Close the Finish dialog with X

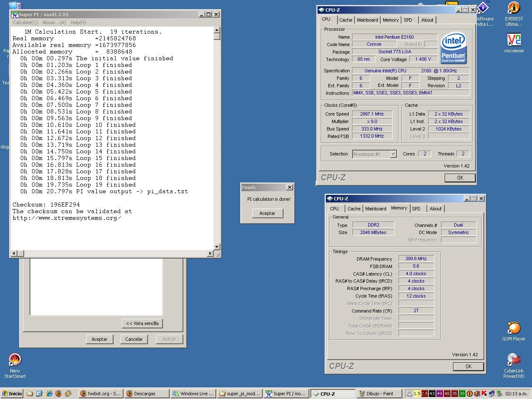[x=290, y=187]
